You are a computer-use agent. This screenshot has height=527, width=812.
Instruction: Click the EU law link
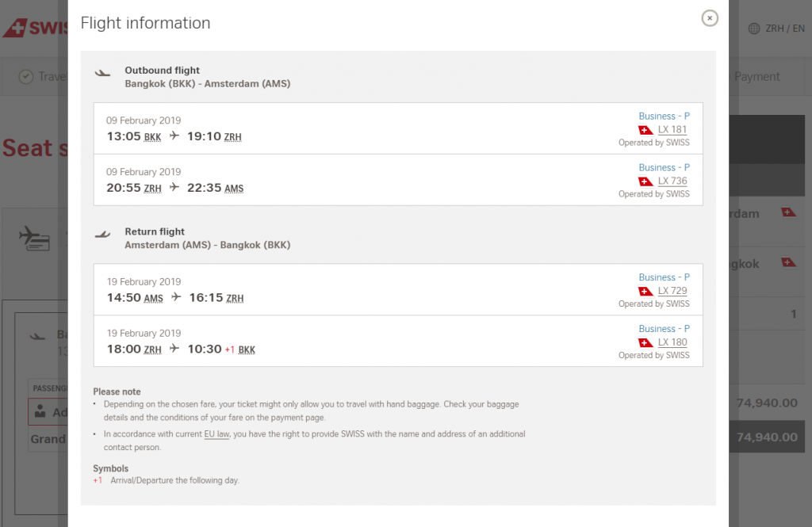point(216,433)
